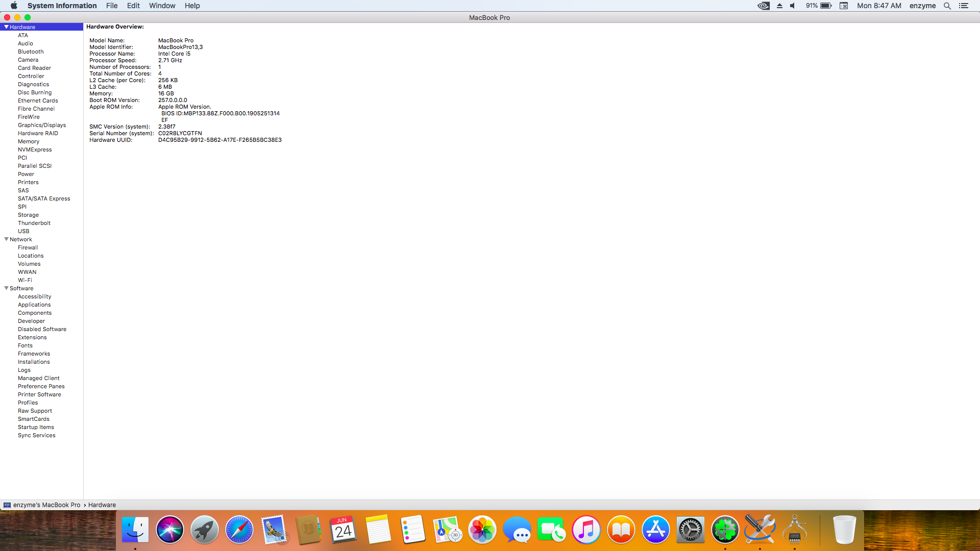
Task: Click enzyme's MacBook Pro in path bar
Action: 46,505
